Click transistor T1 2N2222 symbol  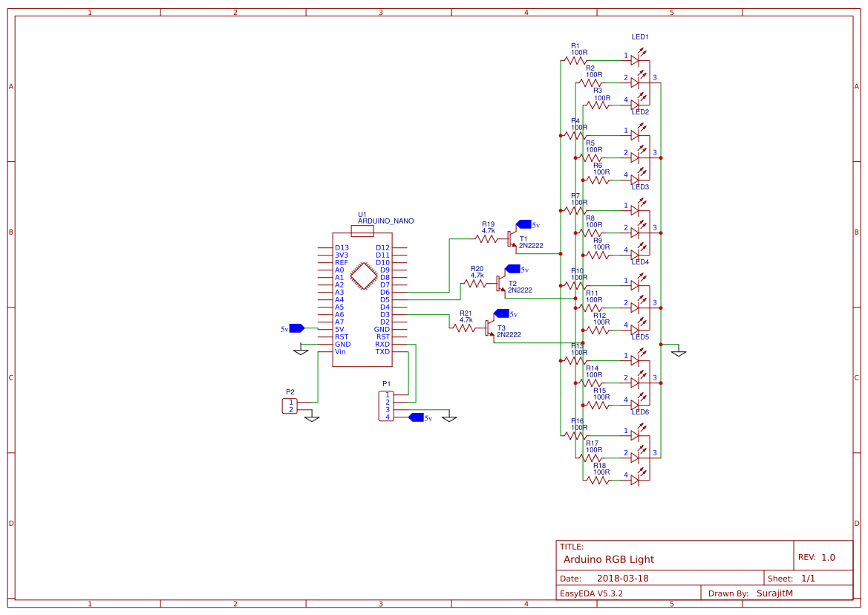coord(512,238)
